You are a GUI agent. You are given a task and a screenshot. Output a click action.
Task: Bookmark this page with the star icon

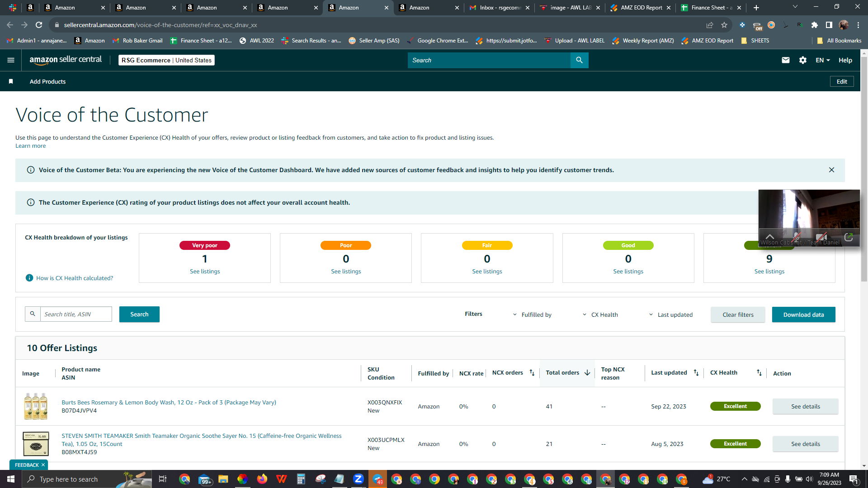724,25
